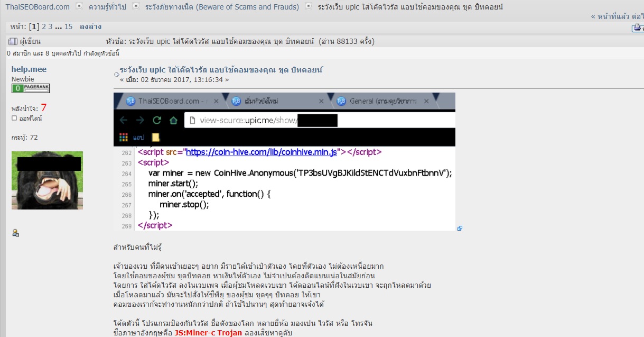Jump to page 2 of the thread
The height and width of the screenshot is (337, 644).
(x=44, y=26)
